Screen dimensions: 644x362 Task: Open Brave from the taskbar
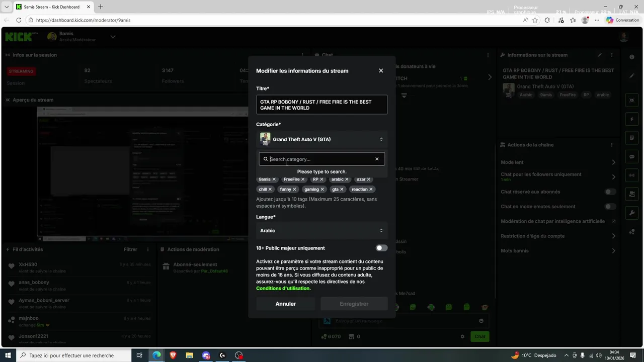click(x=173, y=355)
